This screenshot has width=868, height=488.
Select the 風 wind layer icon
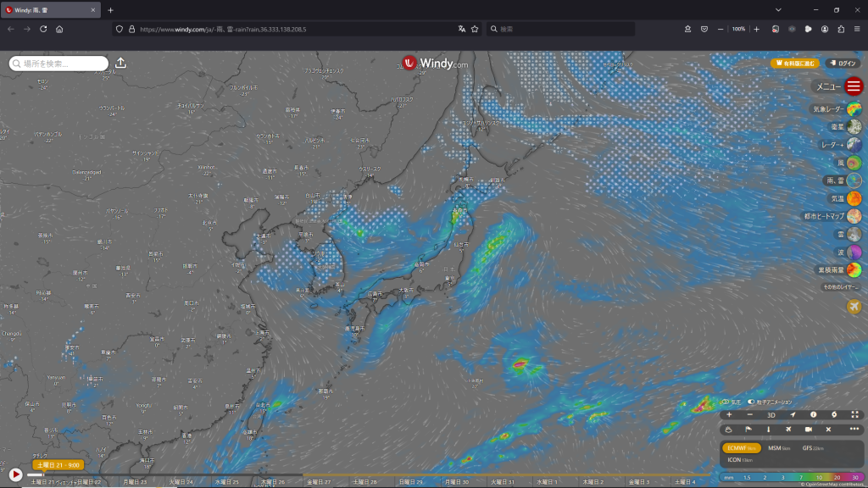pyautogui.click(x=854, y=163)
